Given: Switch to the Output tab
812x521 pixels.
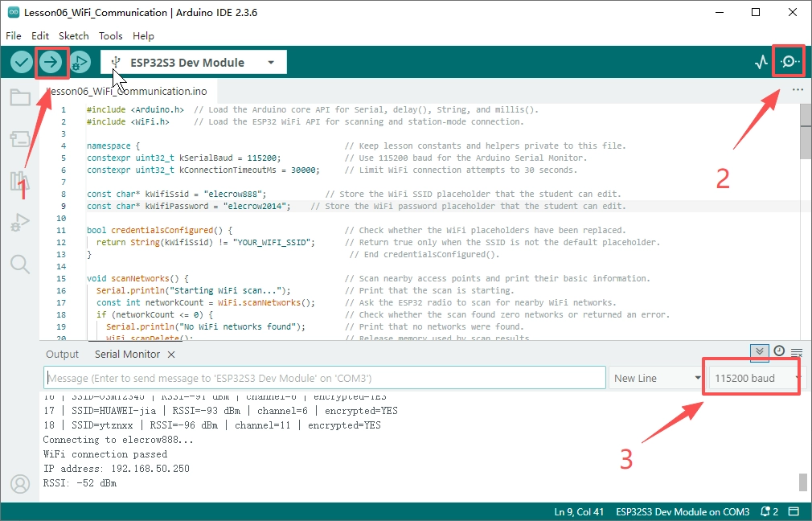Looking at the screenshot, I should pyautogui.click(x=62, y=355).
